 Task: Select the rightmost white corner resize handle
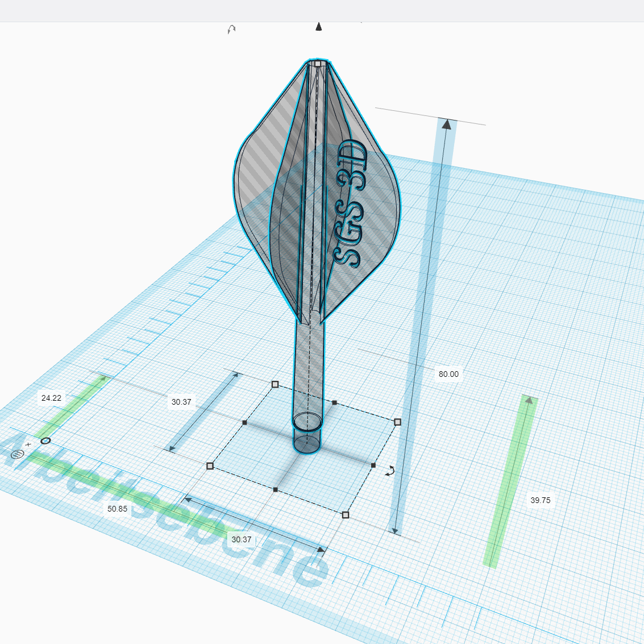pyautogui.click(x=397, y=422)
